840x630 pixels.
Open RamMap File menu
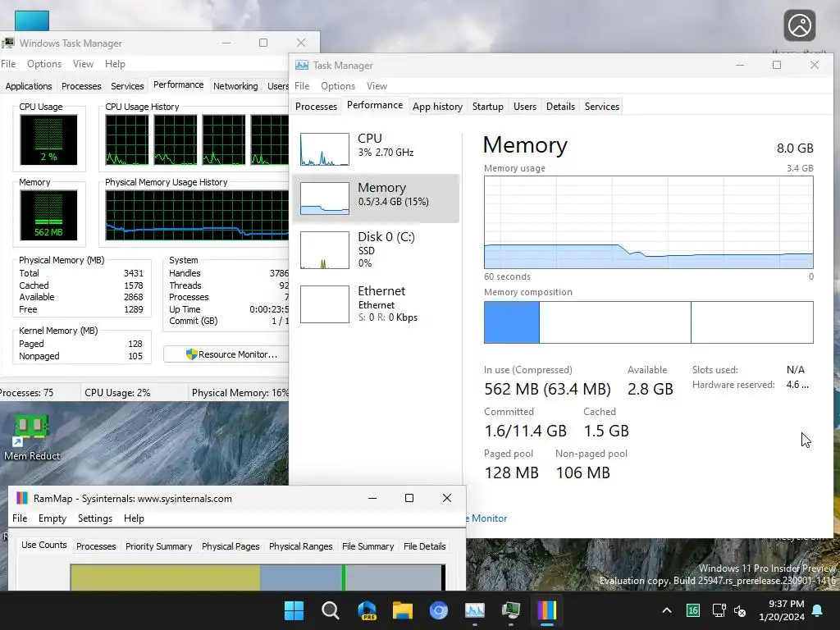(20, 518)
